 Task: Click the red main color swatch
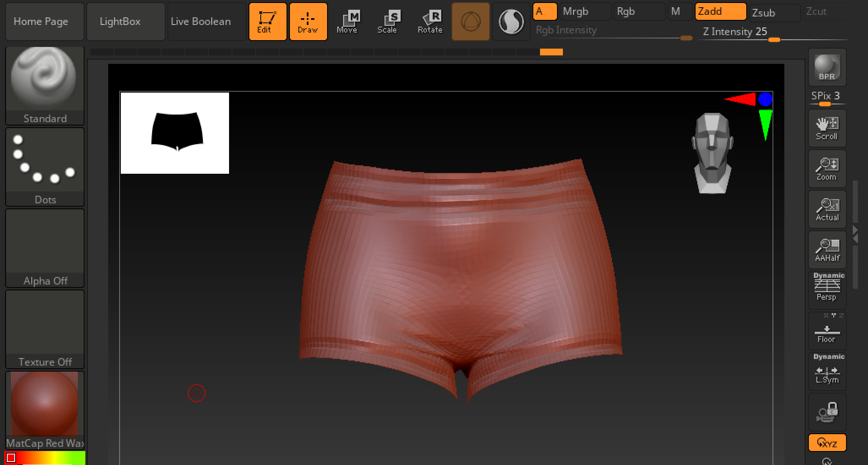[x=11, y=458]
